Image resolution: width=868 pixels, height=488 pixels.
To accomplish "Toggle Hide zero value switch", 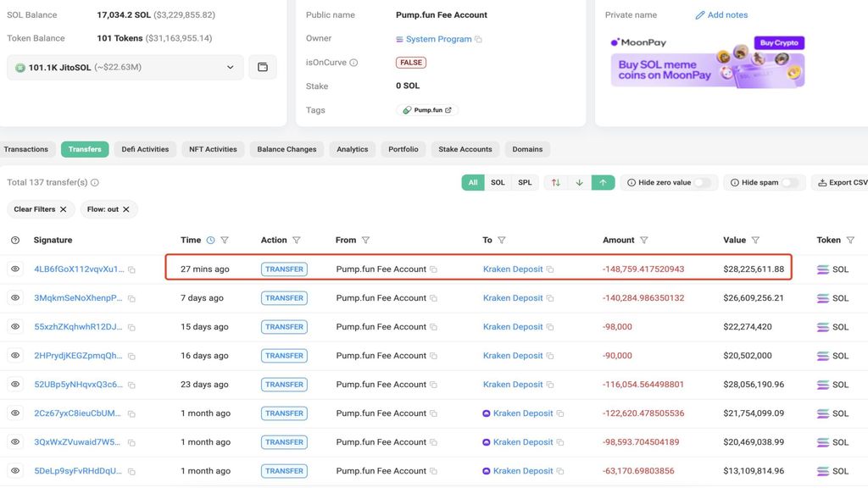I will tap(703, 183).
